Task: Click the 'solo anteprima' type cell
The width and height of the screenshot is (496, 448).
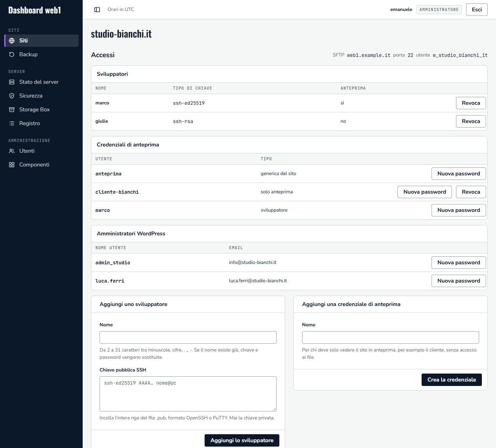Action: click(277, 192)
